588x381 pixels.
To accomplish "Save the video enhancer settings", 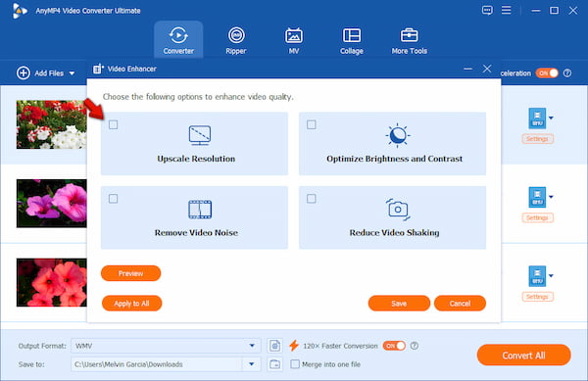I will click(x=399, y=303).
